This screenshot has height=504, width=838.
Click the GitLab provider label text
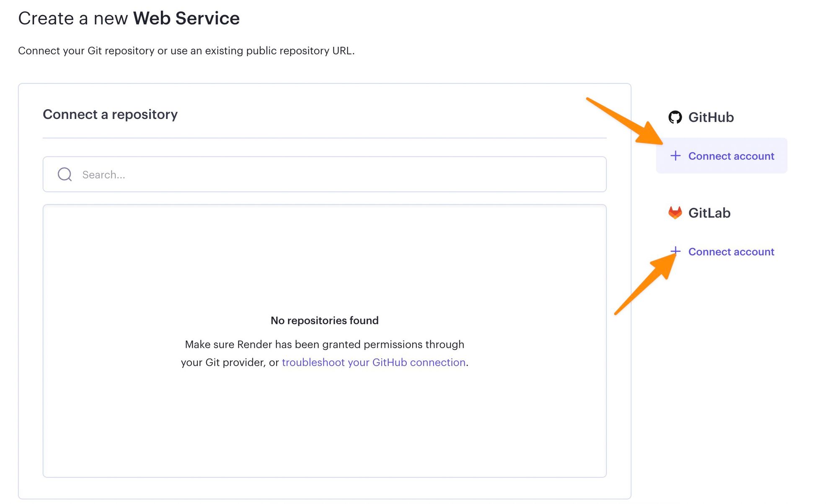coord(709,213)
